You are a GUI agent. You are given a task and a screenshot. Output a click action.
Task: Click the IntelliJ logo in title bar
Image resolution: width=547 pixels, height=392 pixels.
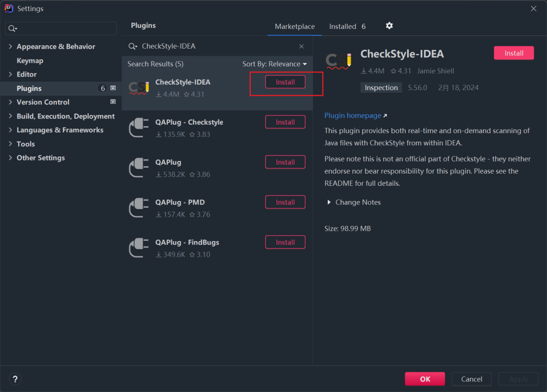click(9, 9)
